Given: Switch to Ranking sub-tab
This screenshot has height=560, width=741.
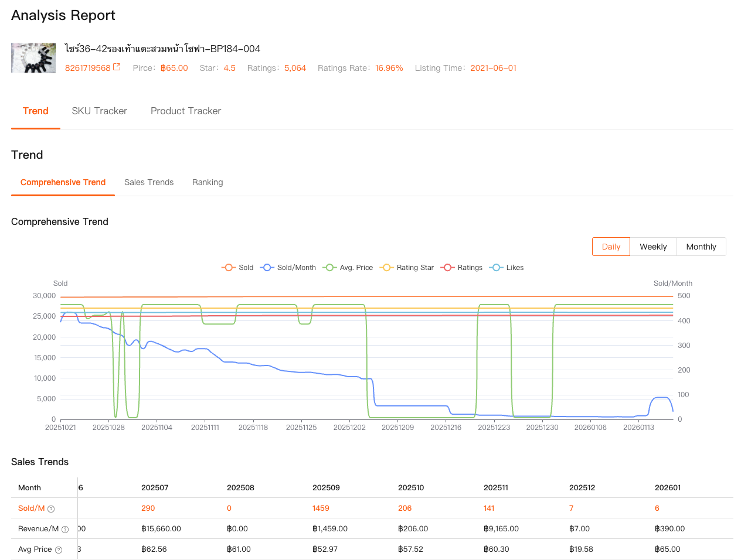Looking at the screenshot, I should pos(208,183).
